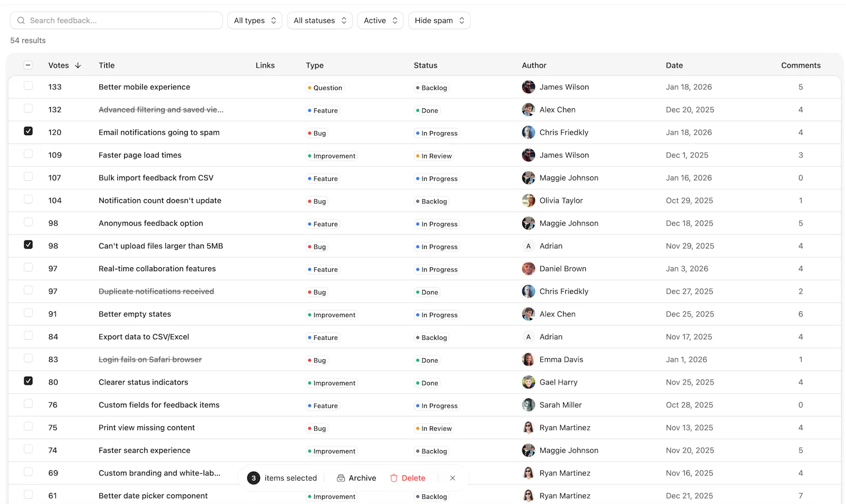846x504 pixels.
Task: Click Adrian avatar in Can't upload files row
Action: (x=528, y=246)
